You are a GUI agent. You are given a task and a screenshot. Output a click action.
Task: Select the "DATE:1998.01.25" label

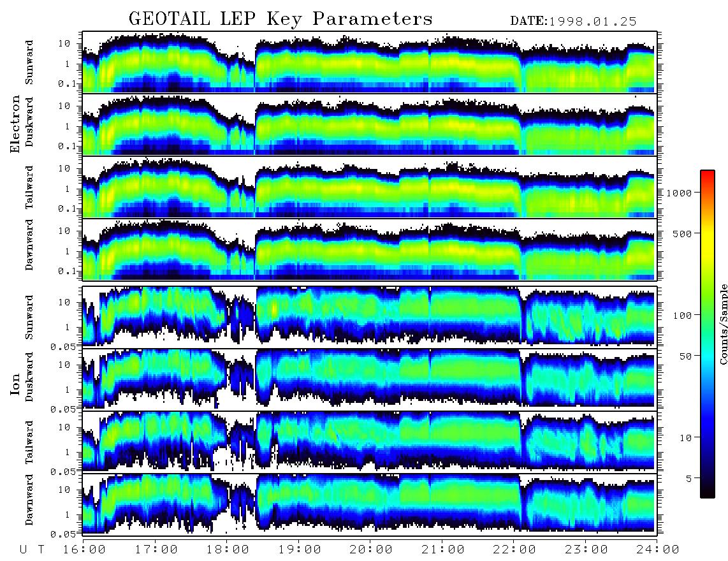573,22
